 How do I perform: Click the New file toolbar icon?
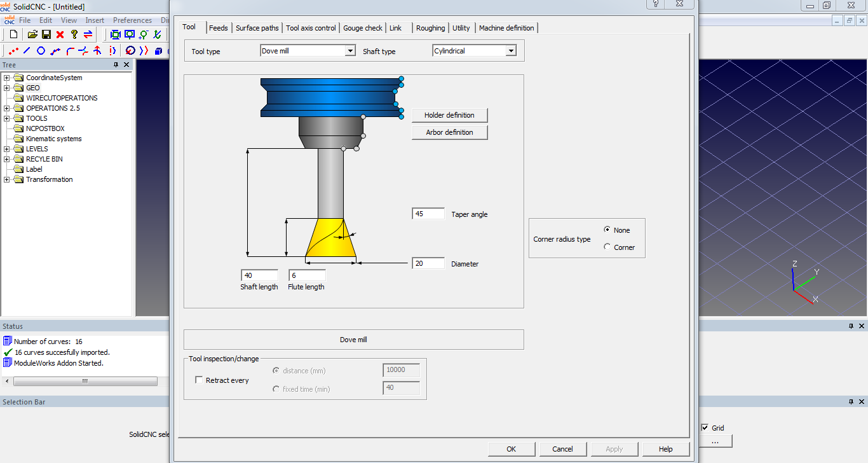[13, 34]
